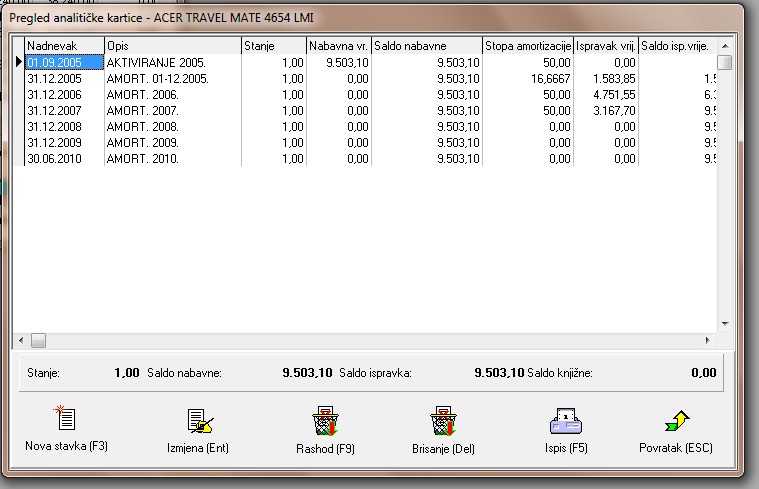Click the Nabavna vr. 9.503,10 cell

[339, 62]
